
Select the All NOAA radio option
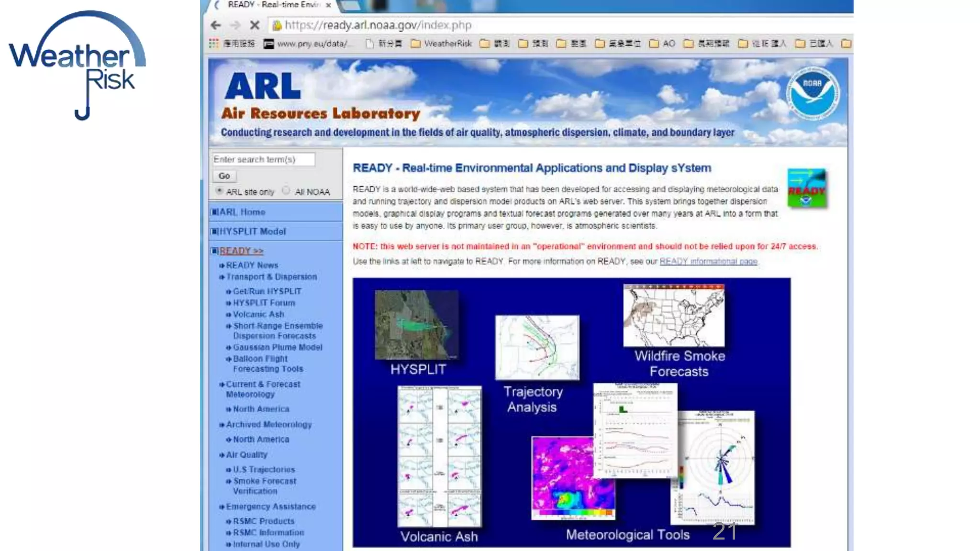click(286, 191)
